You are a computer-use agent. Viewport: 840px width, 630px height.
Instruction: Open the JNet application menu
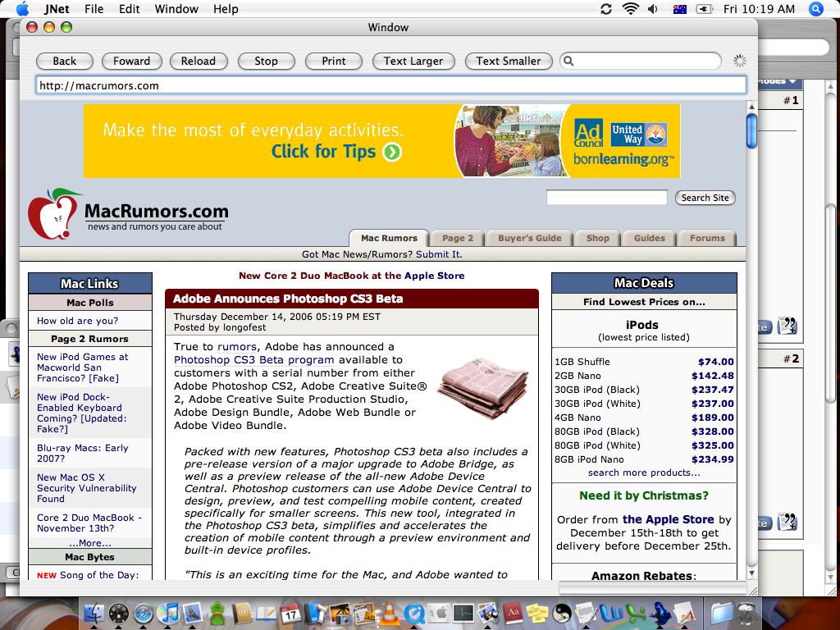(x=57, y=9)
